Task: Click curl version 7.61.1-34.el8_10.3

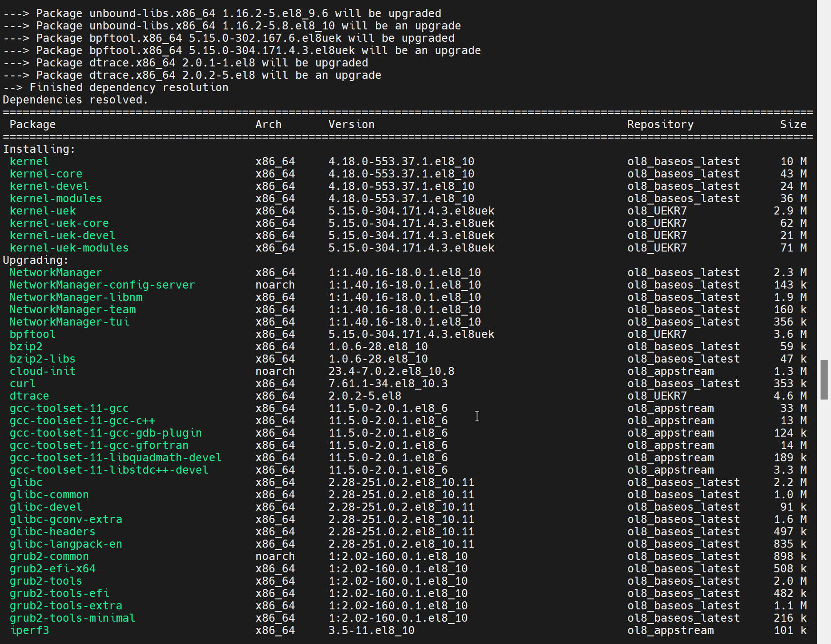Action: coord(388,383)
